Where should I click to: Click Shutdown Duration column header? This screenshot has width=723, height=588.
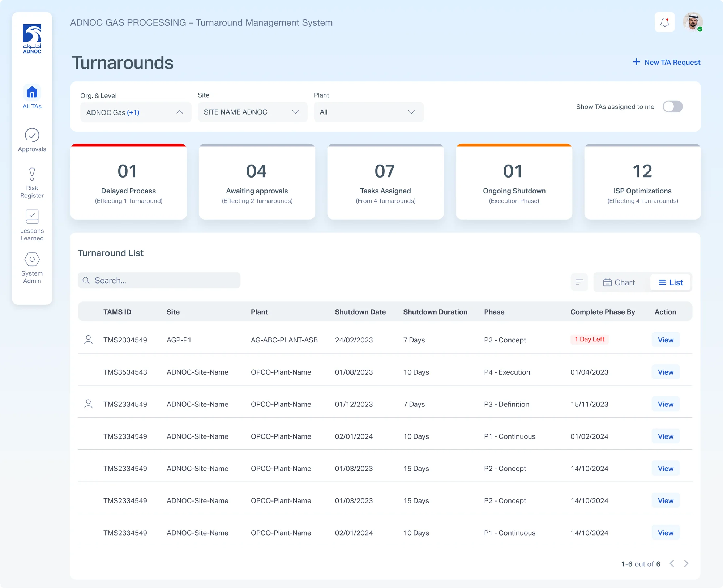[435, 312]
